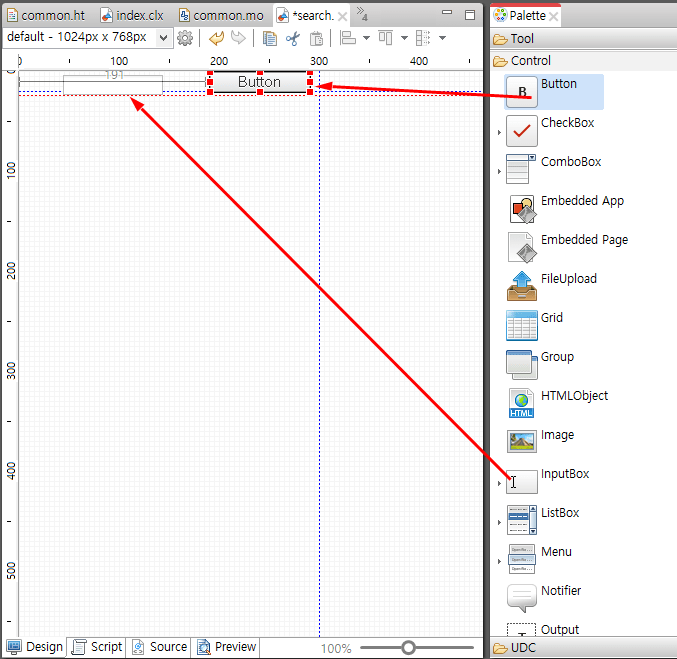Screen dimensions: 677x659
Task: Click the undo arrow in toolbar
Action: click(216, 38)
